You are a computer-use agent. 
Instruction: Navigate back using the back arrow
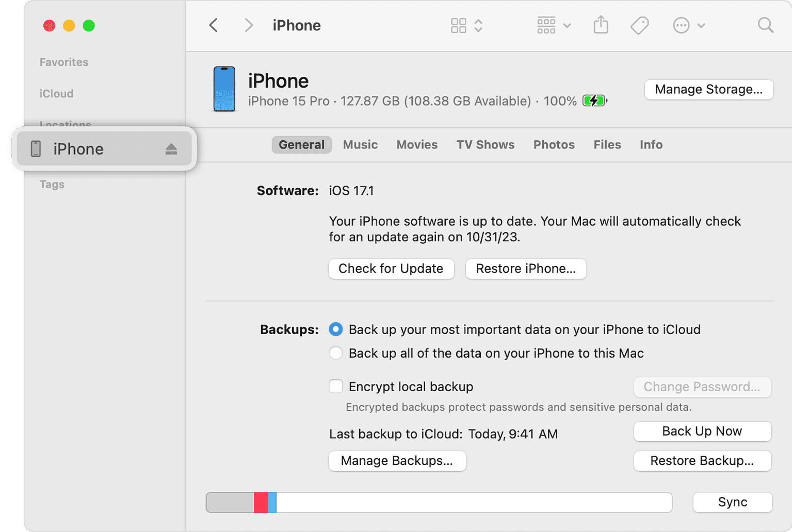click(x=213, y=25)
